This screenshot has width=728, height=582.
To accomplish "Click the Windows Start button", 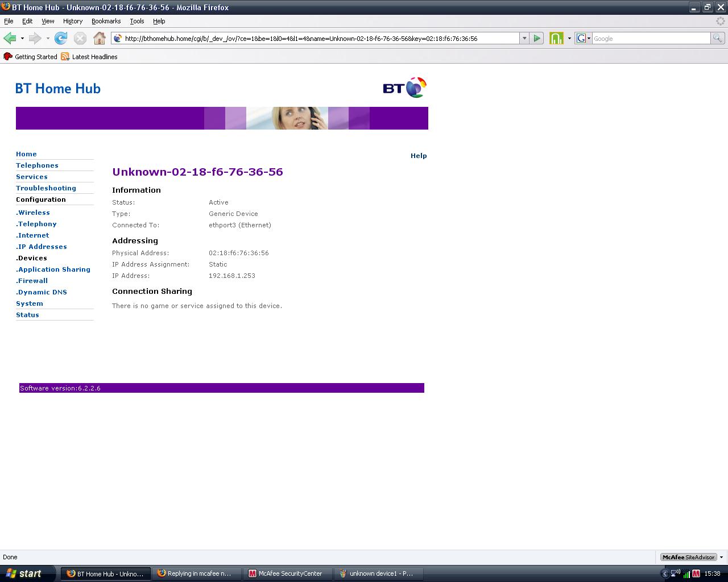I will tap(28, 573).
